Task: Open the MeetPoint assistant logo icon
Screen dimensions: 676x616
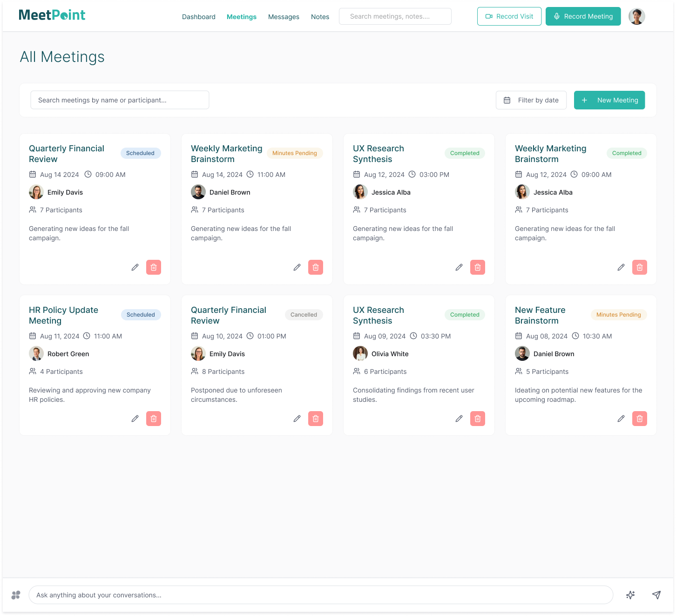Action: click(x=16, y=595)
